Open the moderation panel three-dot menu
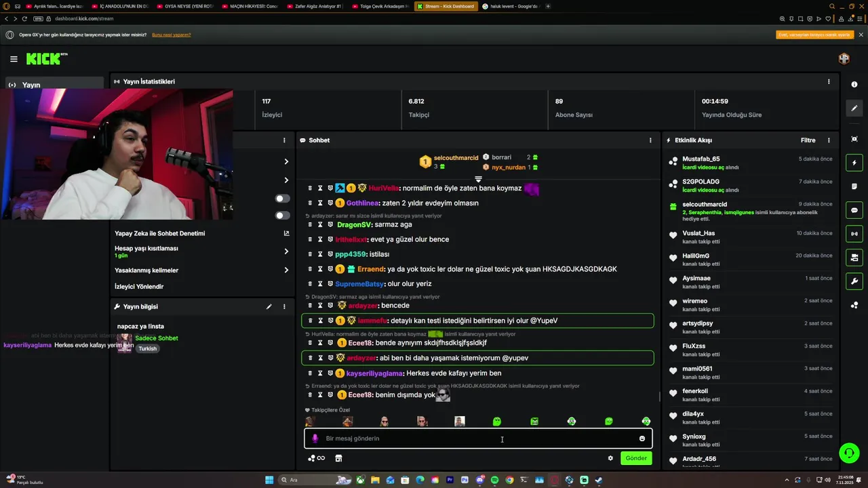 [x=284, y=140]
